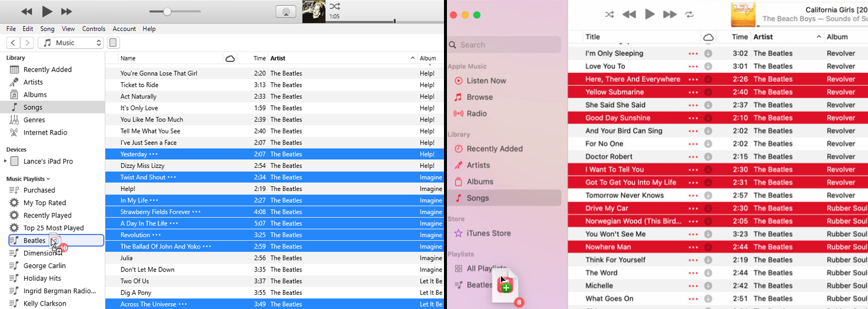Open the Help menu in iTunes
868x309 pixels.
tap(149, 29)
